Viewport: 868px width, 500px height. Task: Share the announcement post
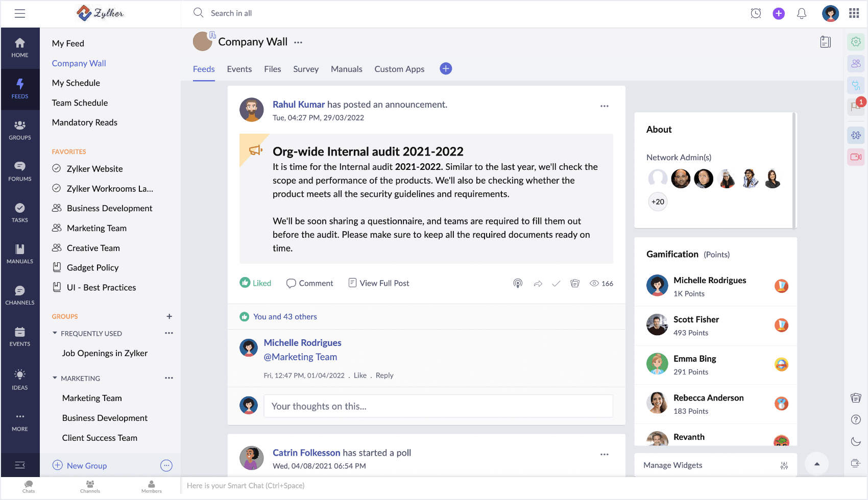click(538, 284)
